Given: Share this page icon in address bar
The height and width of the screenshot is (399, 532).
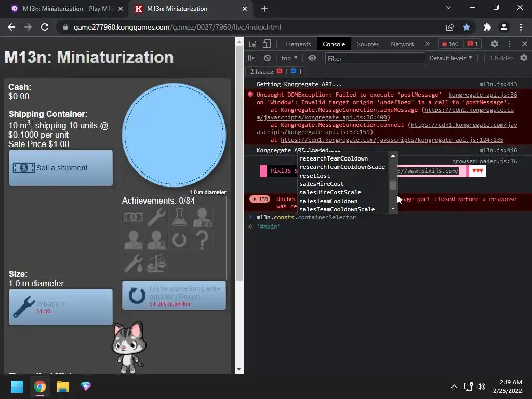Looking at the screenshot, I should (x=450, y=27).
